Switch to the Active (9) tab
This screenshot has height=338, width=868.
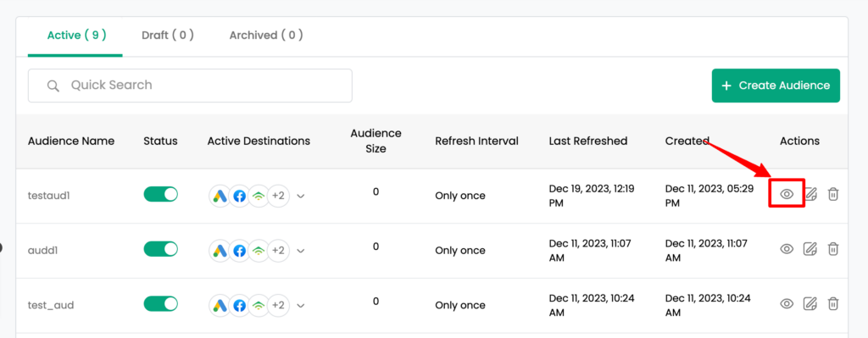click(76, 36)
